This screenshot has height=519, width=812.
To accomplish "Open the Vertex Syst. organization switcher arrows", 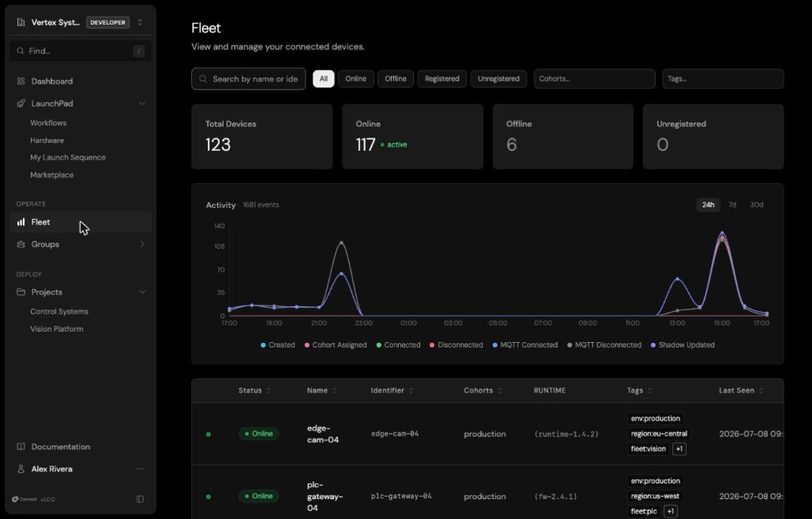I will (x=140, y=22).
